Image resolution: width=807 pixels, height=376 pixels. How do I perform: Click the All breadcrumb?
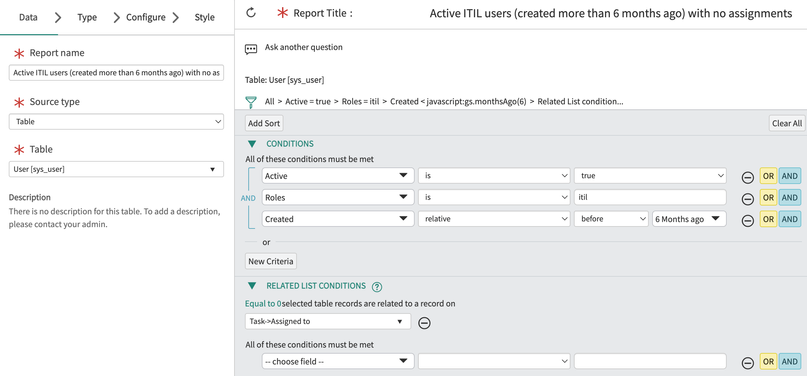click(269, 102)
